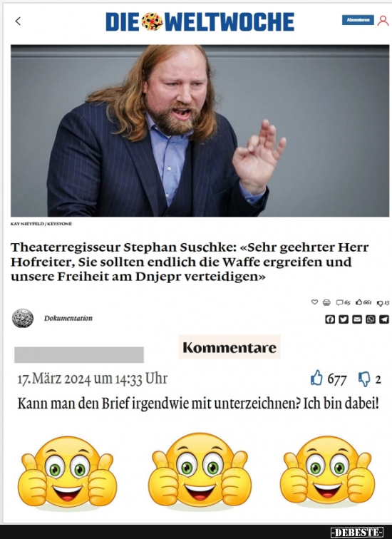
Task: Share the article on Telegram
Action: (384, 319)
